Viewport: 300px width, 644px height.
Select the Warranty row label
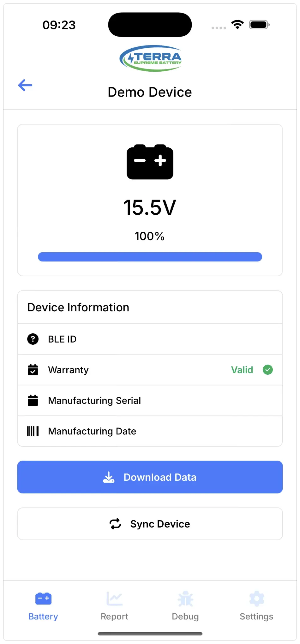point(68,370)
